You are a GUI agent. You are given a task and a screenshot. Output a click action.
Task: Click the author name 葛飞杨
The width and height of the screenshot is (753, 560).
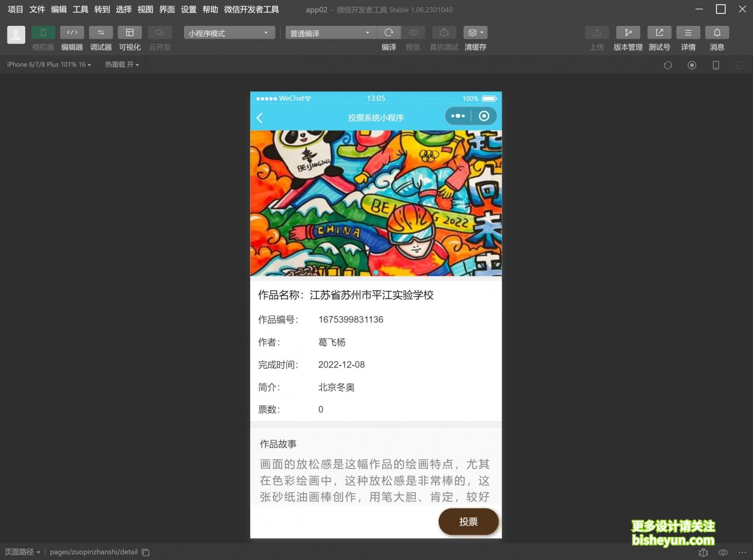[332, 342]
